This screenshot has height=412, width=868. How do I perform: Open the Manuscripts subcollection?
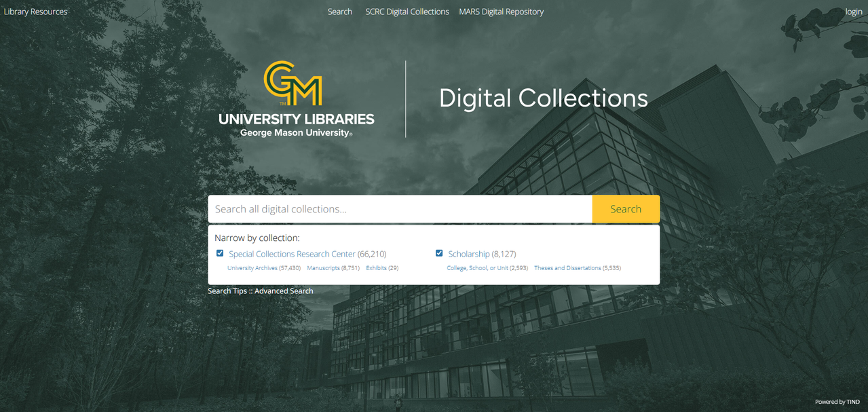[323, 268]
